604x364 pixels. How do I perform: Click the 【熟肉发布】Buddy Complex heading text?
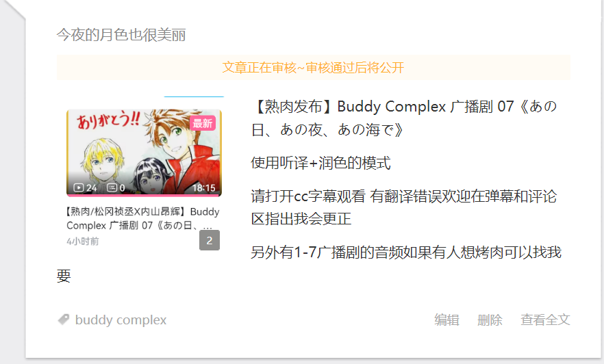pyautogui.click(x=404, y=118)
